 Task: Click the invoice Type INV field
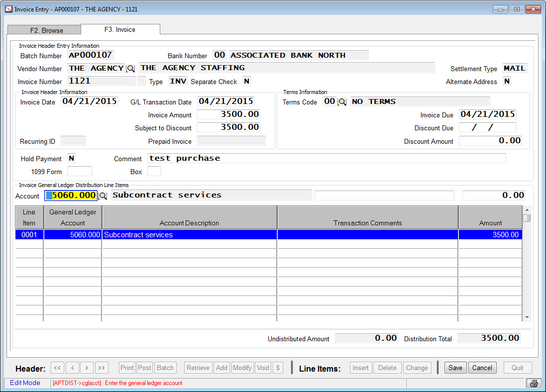click(178, 81)
